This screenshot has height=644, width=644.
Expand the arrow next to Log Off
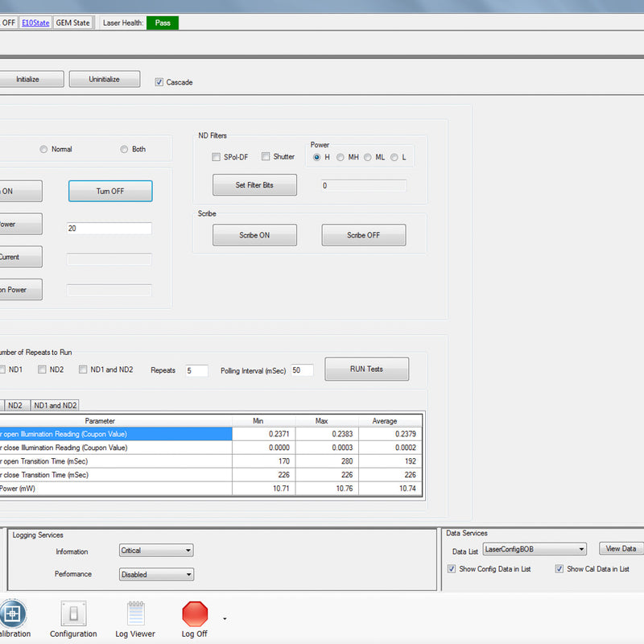point(225,619)
